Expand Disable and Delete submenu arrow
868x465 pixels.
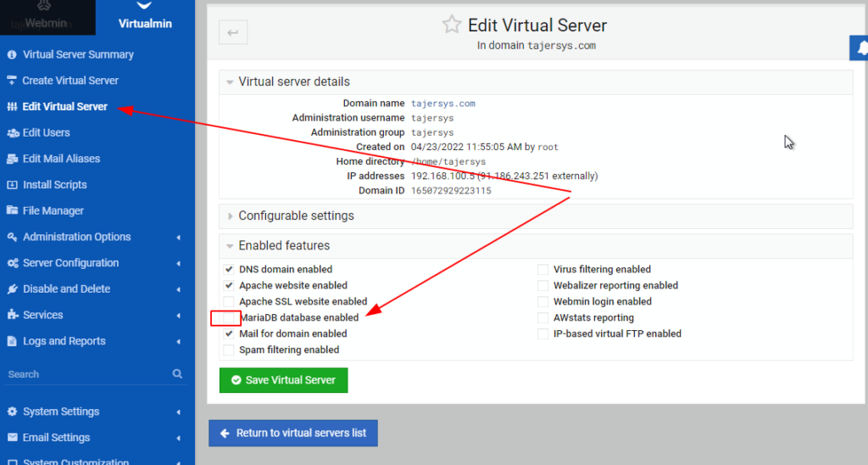pyautogui.click(x=178, y=289)
